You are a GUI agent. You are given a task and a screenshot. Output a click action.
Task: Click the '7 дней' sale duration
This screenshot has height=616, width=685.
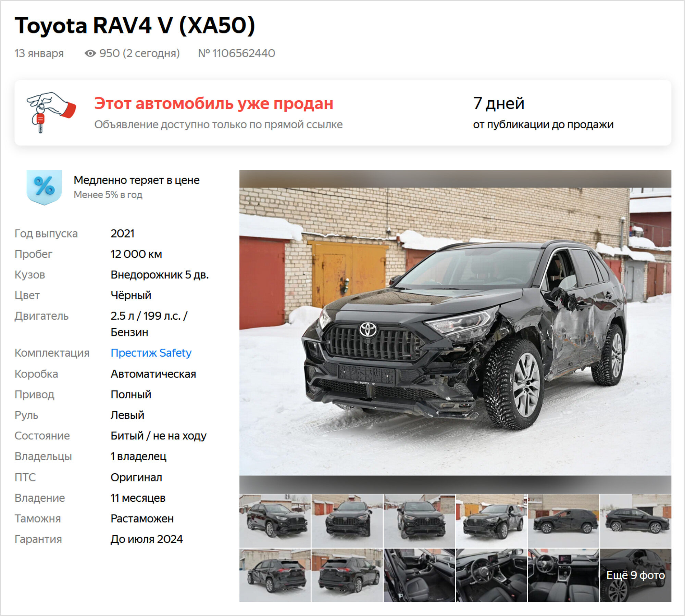[499, 103]
